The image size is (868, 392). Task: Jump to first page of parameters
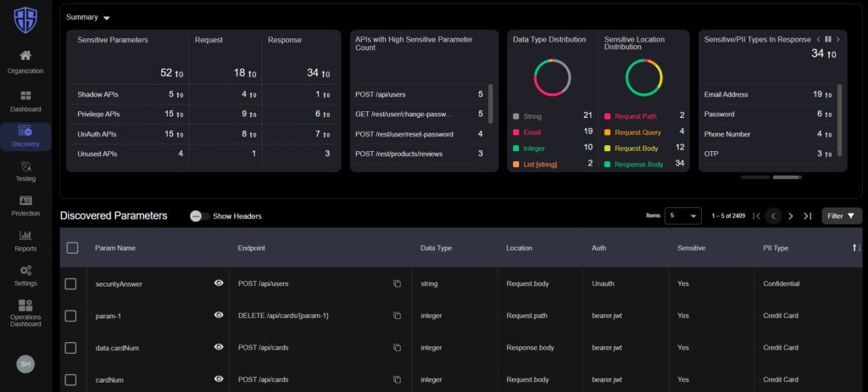pyautogui.click(x=757, y=216)
